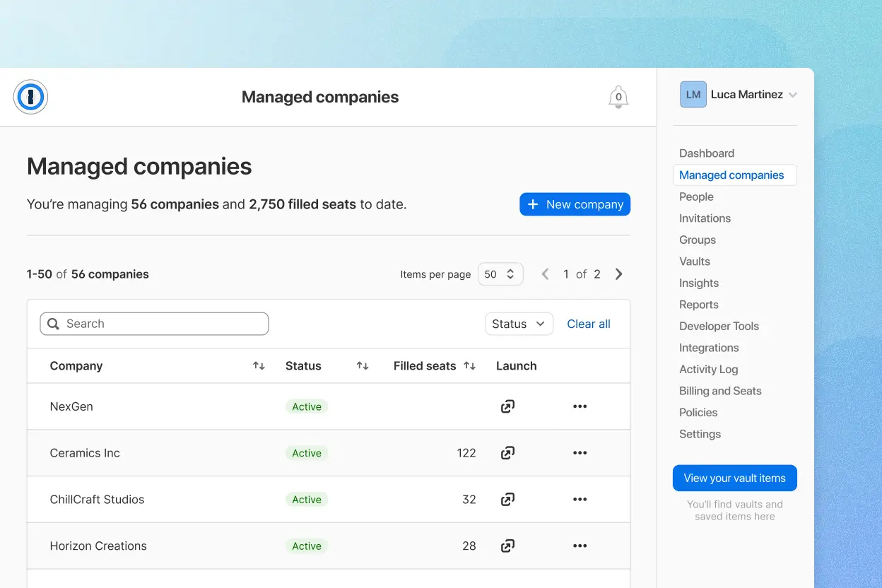The image size is (882, 588).
Task: Open Policies in the sidebar
Action: [698, 413]
